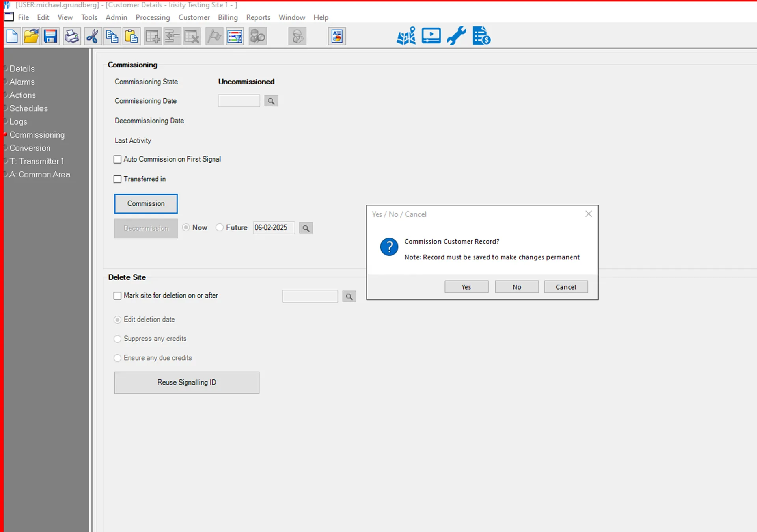Click the report chart toolbar icon
This screenshot has width=757, height=532.
click(x=337, y=36)
